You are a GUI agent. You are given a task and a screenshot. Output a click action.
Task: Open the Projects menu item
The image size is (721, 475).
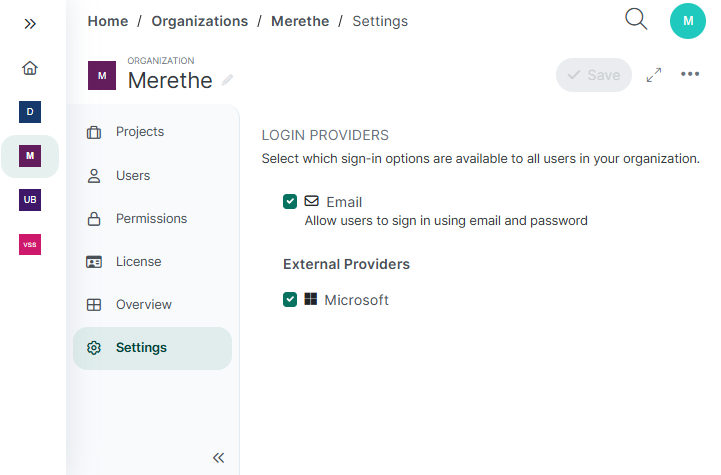[153, 132]
